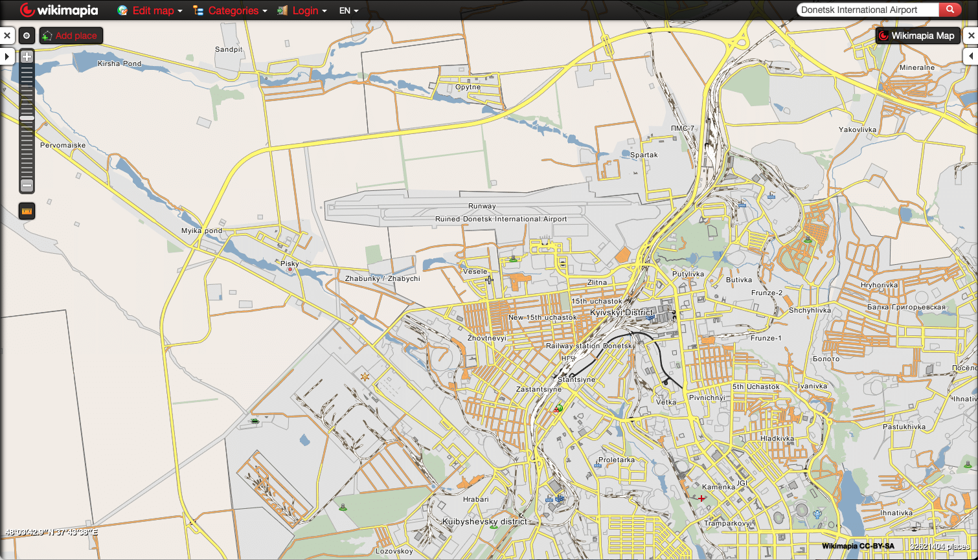
Task: Open the Login dropdown menu
Action: coord(310,10)
